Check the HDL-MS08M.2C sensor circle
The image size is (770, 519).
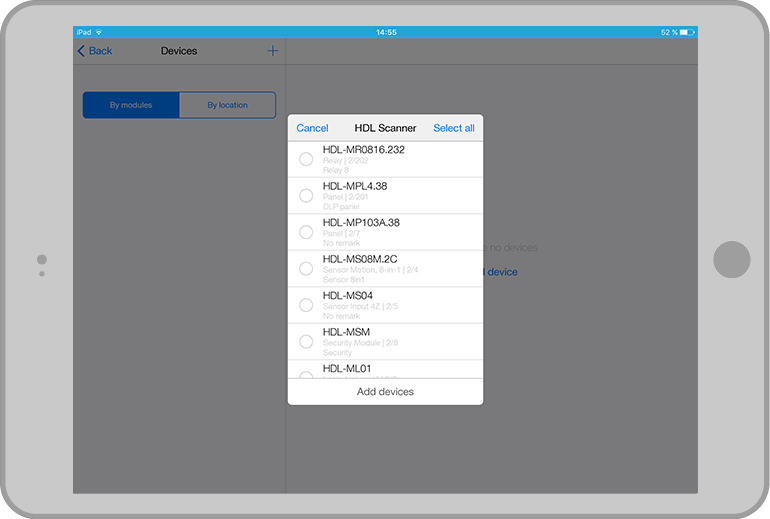point(306,269)
